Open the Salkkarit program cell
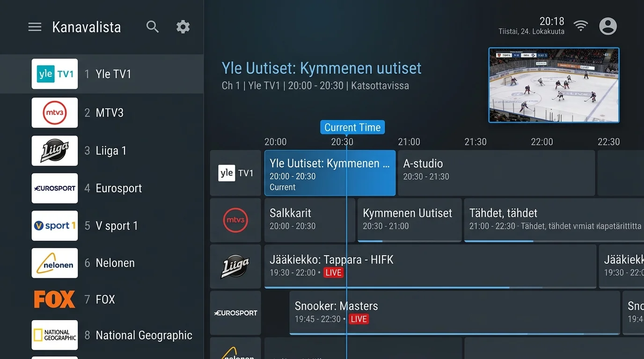 click(x=310, y=220)
